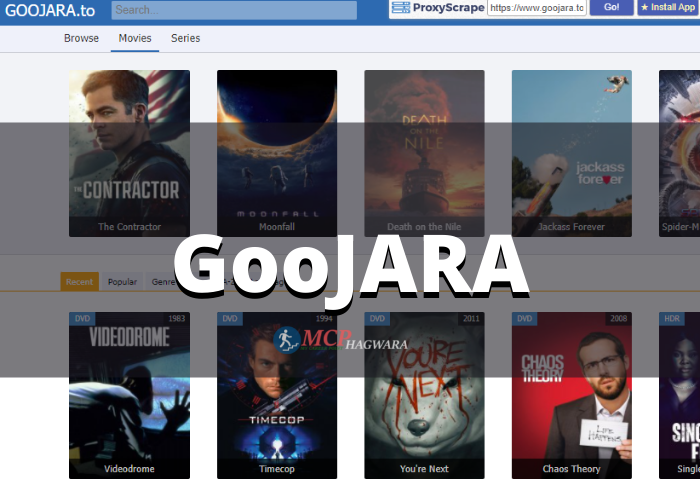Screen dimensions: 700x500
Task: Open the Browse tab
Action: click(x=81, y=38)
